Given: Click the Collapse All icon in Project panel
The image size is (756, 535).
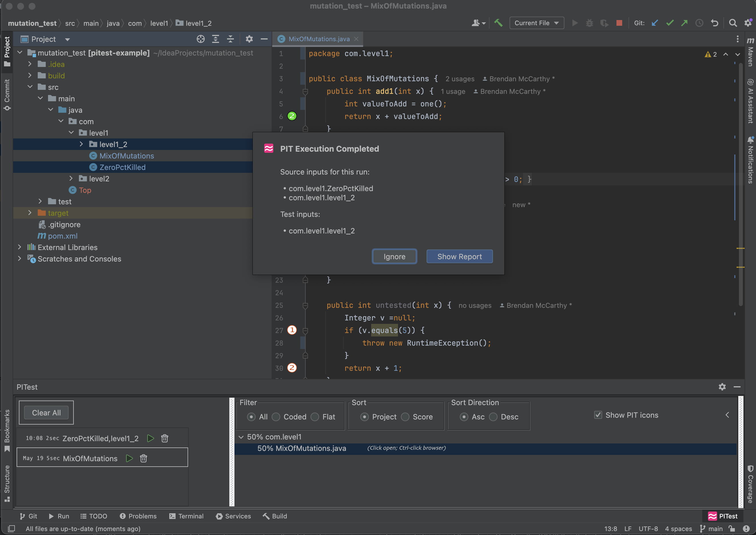Looking at the screenshot, I should tap(230, 39).
